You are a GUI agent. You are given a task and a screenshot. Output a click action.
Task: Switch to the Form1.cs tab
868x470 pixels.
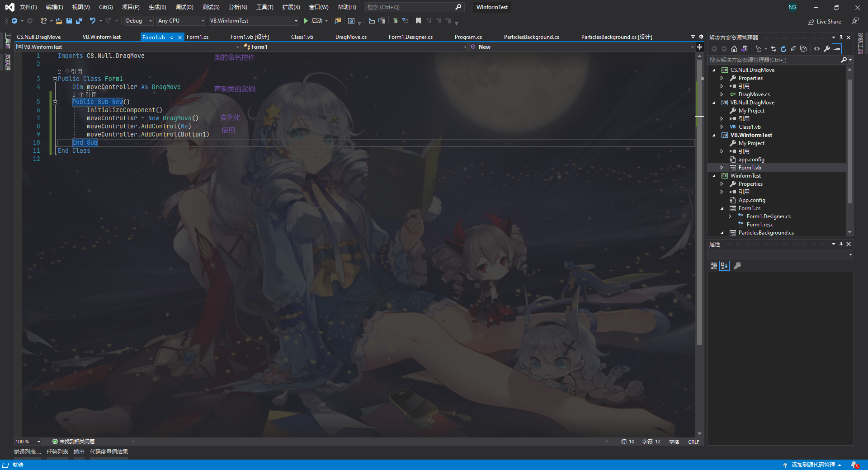(x=198, y=37)
